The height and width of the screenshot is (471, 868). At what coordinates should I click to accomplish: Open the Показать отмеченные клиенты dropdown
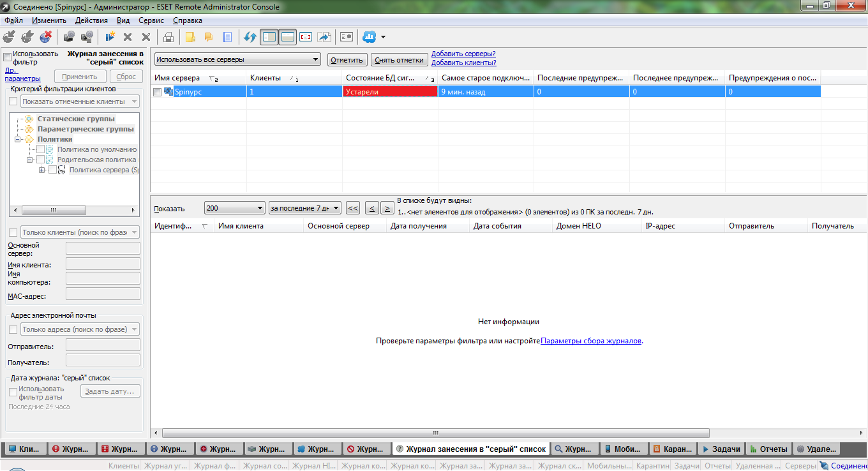[80, 101]
